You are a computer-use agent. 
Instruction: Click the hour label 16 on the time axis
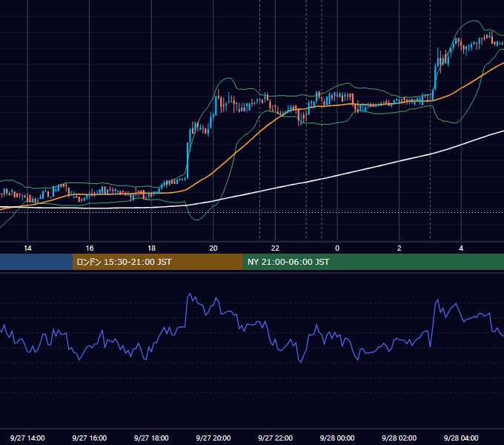click(x=90, y=248)
